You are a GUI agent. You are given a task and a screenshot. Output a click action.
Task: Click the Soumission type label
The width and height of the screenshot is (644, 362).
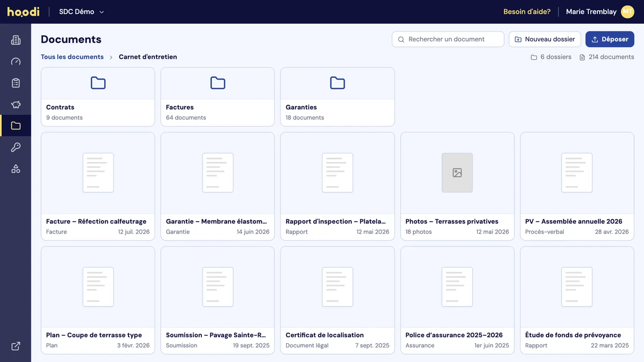pyautogui.click(x=182, y=345)
